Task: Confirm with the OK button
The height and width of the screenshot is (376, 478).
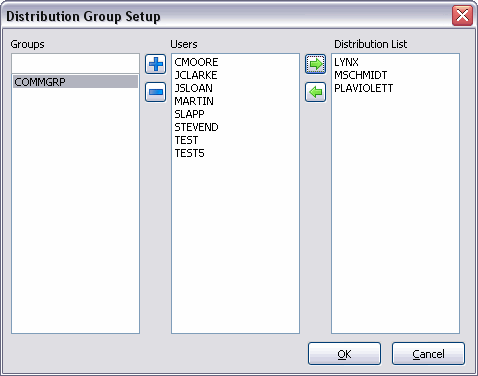Action: pos(344,354)
